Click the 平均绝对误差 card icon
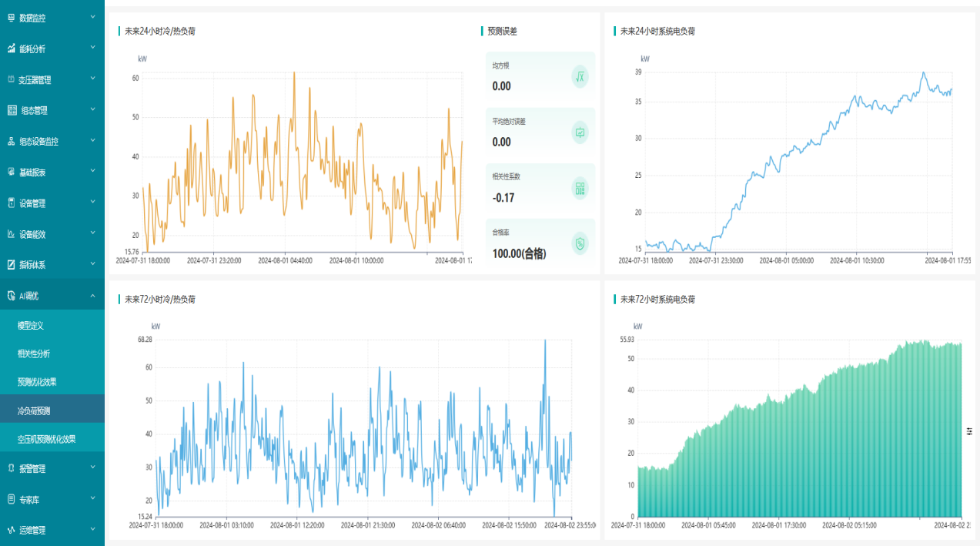Image resolution: width=980 pixels, height=546 pixels. pyautogui.click(x=580, y=132)
